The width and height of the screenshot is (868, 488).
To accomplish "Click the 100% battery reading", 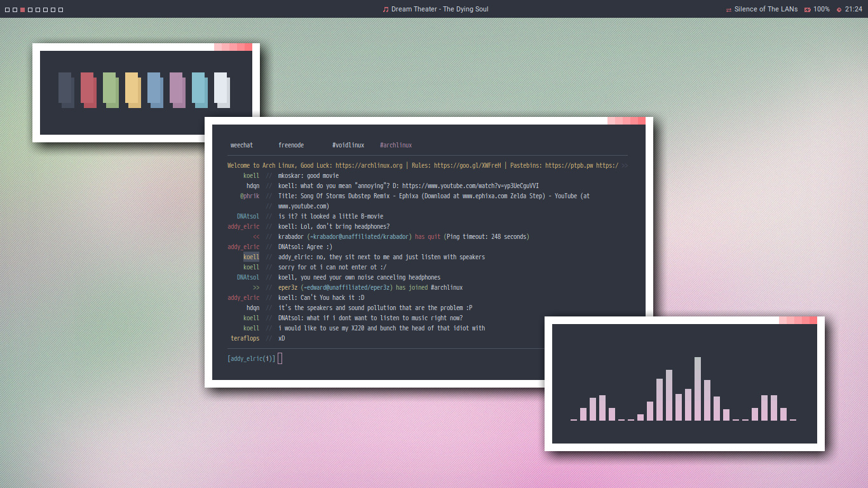I will pos(822,10).
